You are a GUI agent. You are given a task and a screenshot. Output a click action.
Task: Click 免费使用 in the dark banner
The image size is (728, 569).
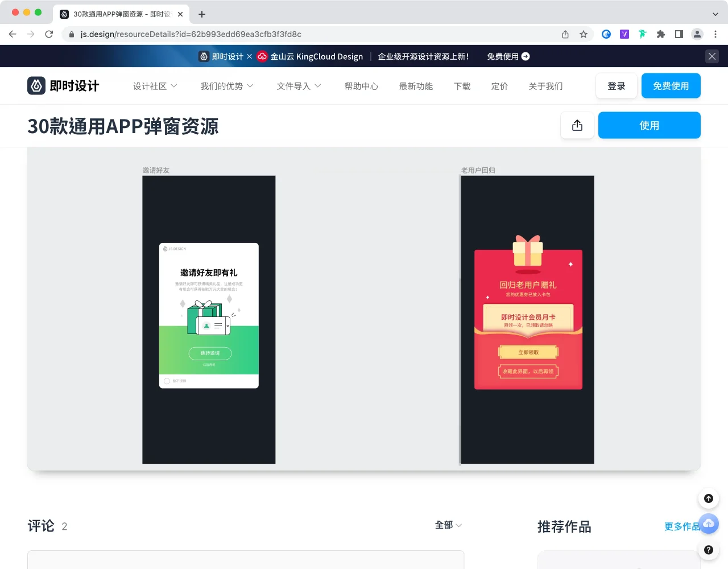[x=508, y=56]
